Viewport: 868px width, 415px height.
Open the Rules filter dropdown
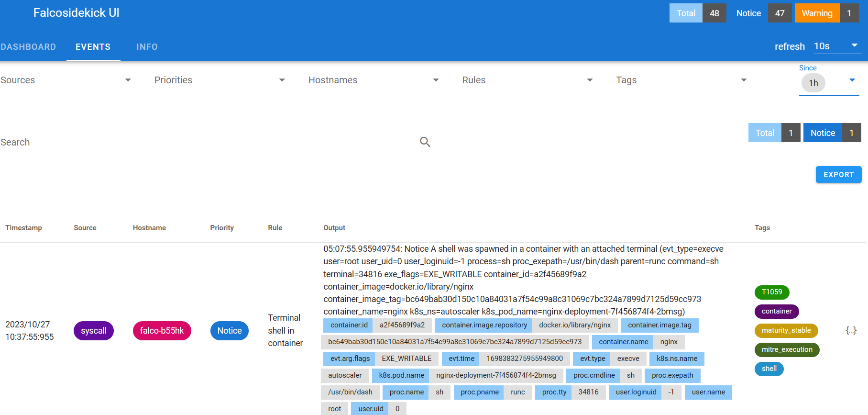coord(529,80)
